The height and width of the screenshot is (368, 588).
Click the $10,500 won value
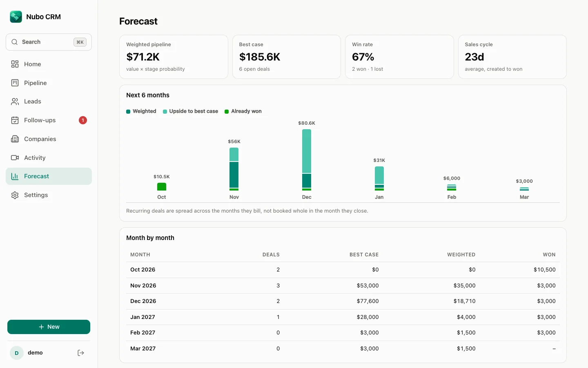tap(545, 270)
